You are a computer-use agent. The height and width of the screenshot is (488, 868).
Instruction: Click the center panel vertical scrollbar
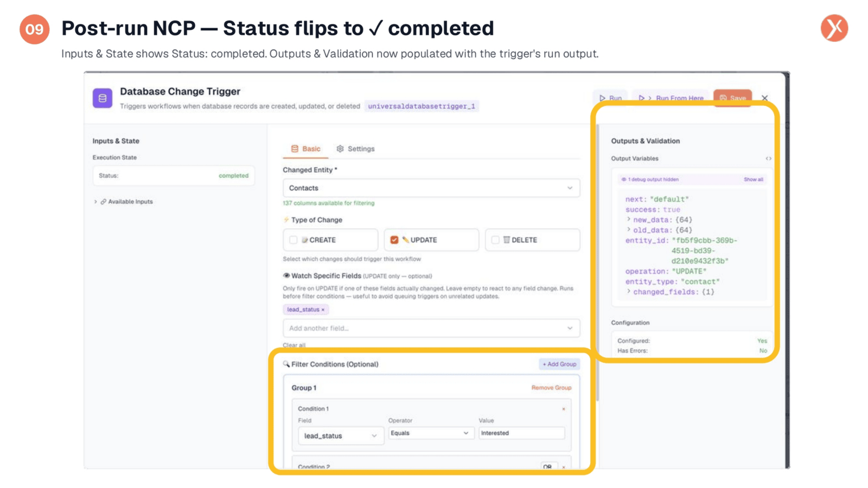597,263
